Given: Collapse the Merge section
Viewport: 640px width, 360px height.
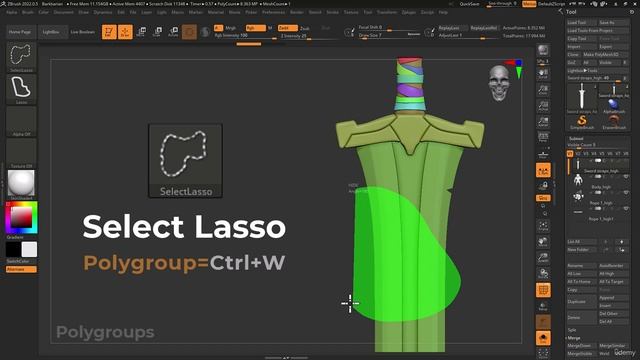Looking at the screenshot, I should point(574,338).
